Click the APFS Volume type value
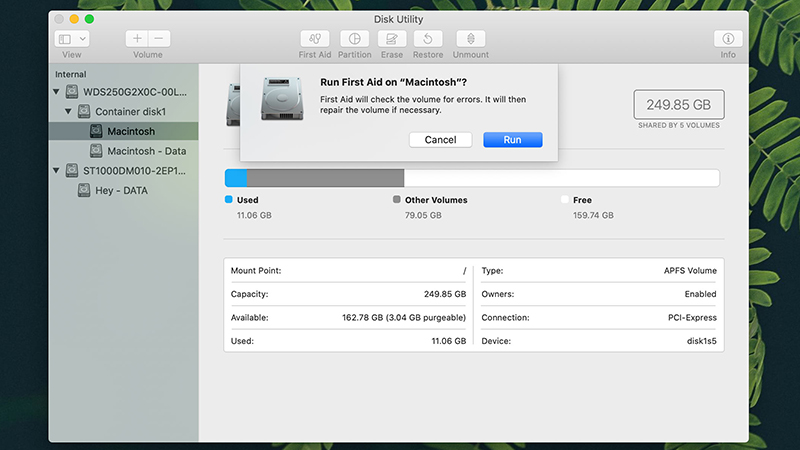The height and width of the screenshot is (450, 800). 690,271
